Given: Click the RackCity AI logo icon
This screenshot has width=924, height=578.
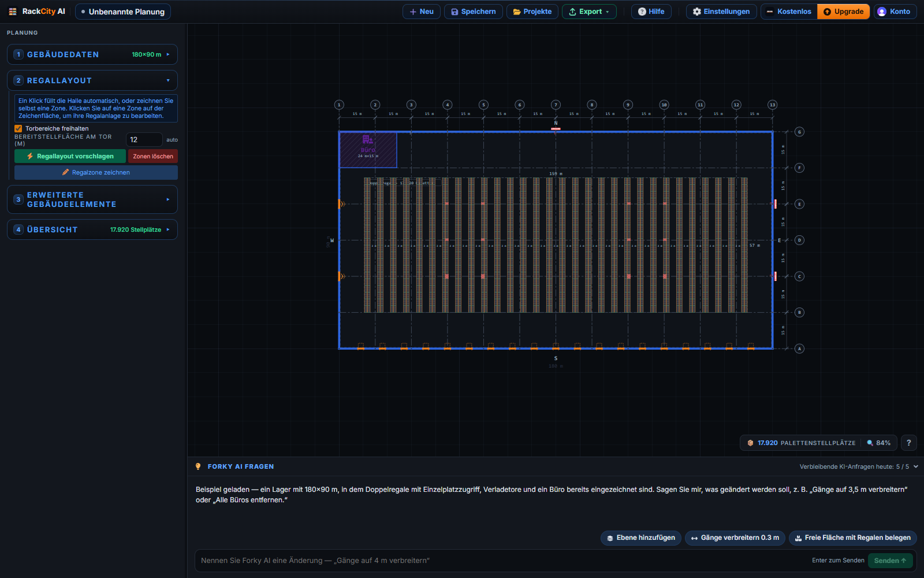Looking at the screenshot, I should point(13,12).
